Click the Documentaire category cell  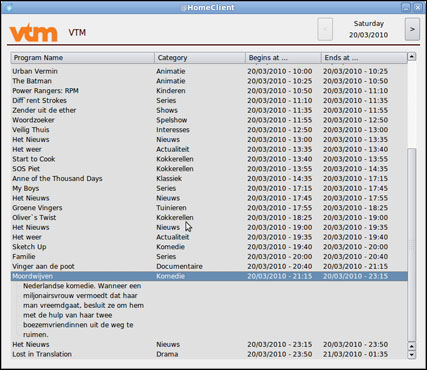(179, 266)
